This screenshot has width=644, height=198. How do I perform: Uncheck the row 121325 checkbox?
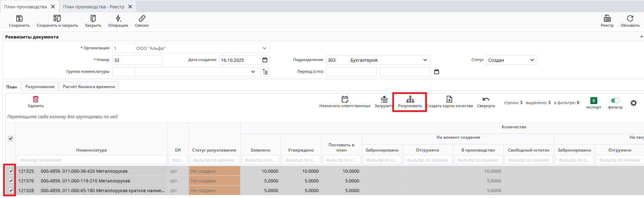(11, 171)
